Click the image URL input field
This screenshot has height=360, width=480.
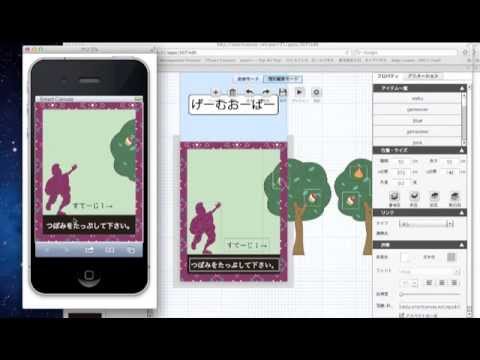click(430, 306)
